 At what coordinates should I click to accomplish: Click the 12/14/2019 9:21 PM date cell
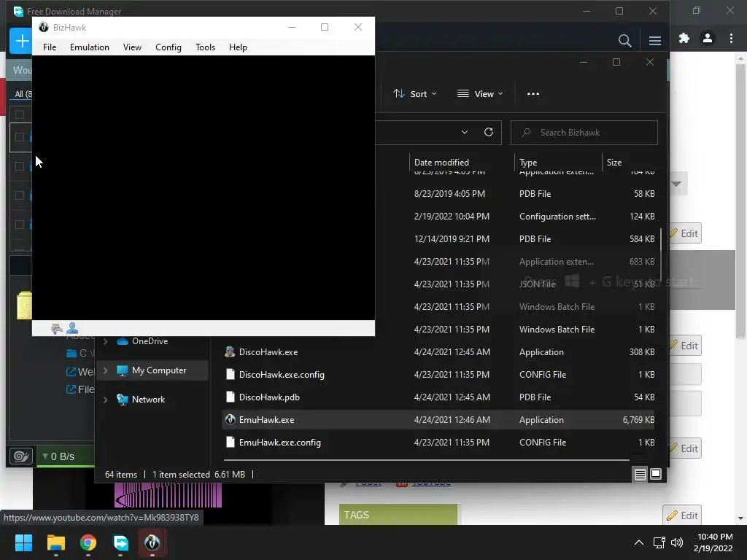452,239
